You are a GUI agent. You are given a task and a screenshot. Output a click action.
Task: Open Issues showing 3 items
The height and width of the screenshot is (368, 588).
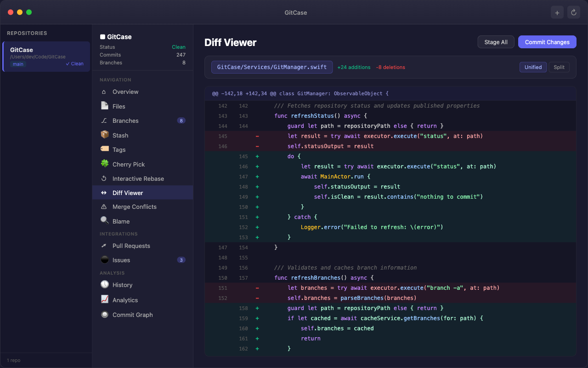coord(120,260)
